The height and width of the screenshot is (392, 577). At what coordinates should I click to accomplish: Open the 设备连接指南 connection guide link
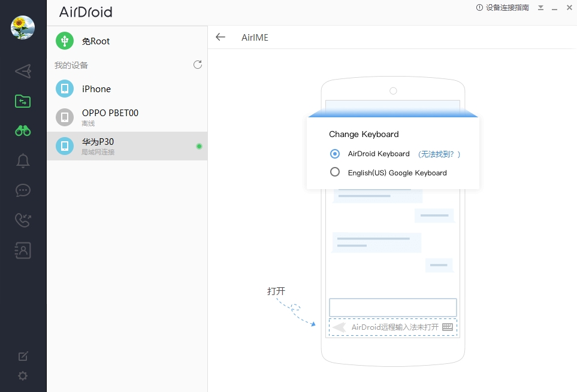[507, 8]
